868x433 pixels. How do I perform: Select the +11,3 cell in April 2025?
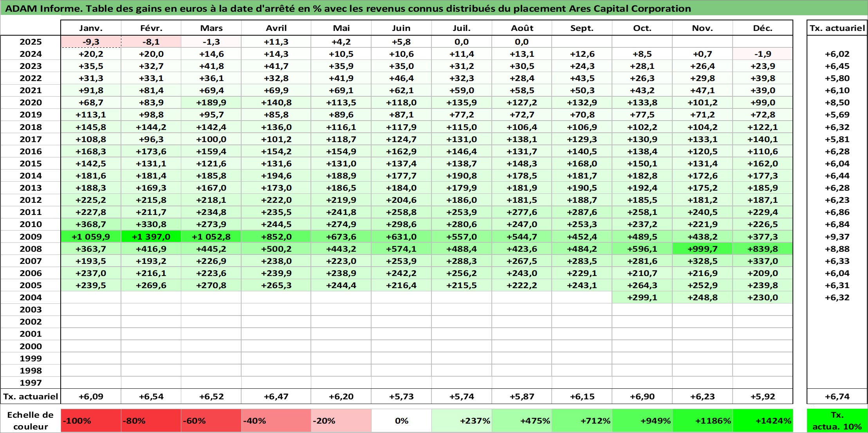276,42
